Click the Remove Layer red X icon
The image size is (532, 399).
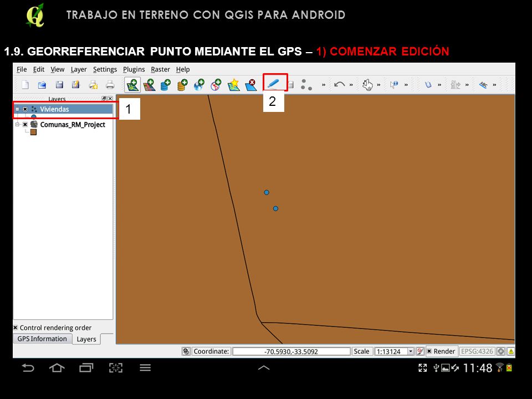tap(251, 84)
